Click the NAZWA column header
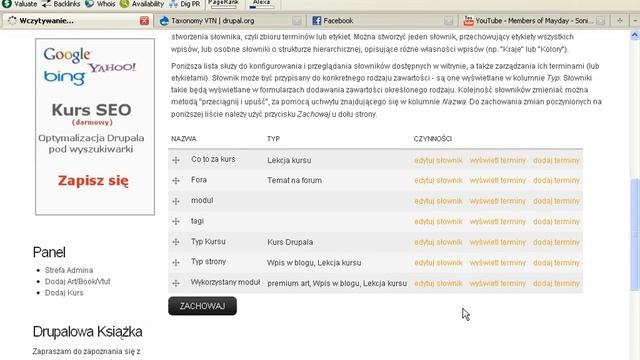Viewport: 640px width, 360px height. 184,139
